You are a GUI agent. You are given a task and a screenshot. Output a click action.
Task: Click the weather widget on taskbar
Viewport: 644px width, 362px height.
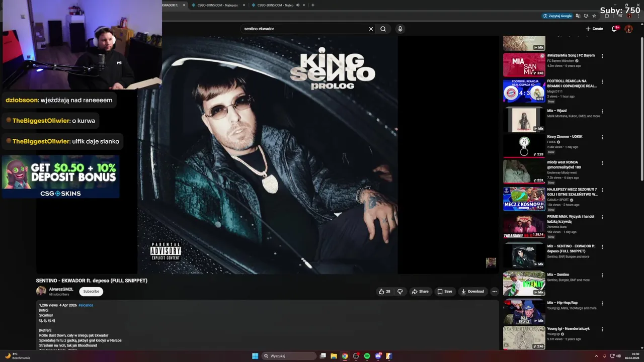click(18, 356)
